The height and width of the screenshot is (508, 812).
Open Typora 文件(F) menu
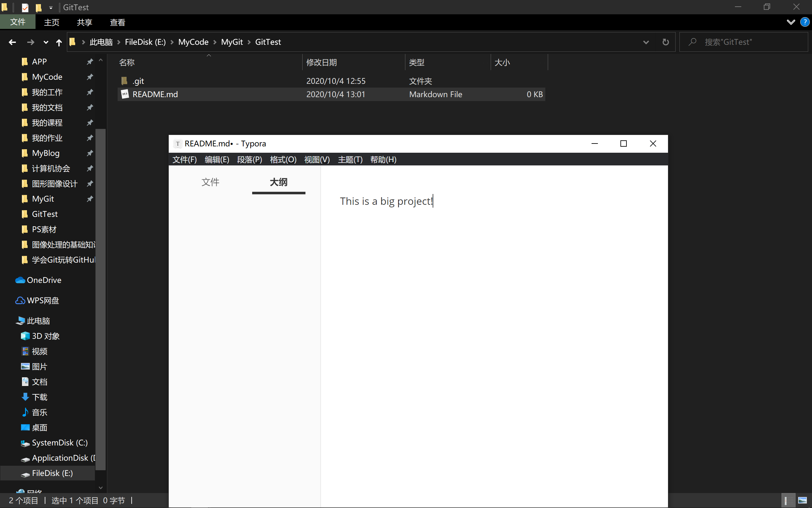185,160
